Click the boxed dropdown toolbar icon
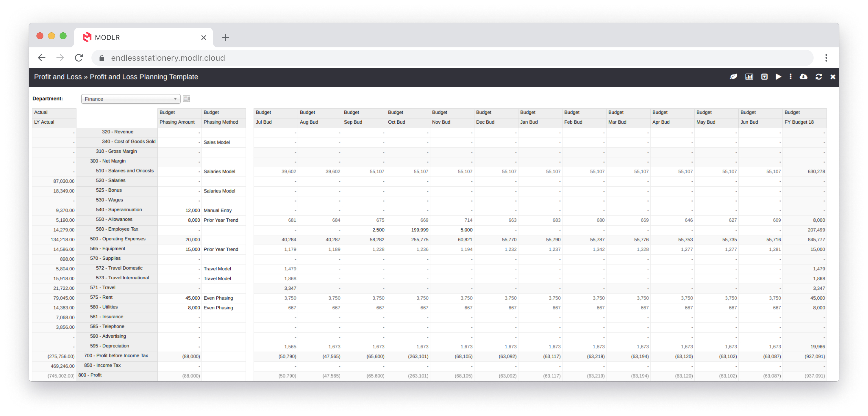This screenshot has height=416, width=868. (x=764, y=77)
